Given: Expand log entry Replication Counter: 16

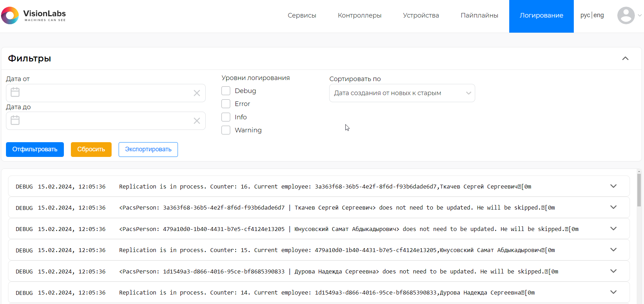Looking at the screenshot, I should pyautogui.click(x=613, y=186).
